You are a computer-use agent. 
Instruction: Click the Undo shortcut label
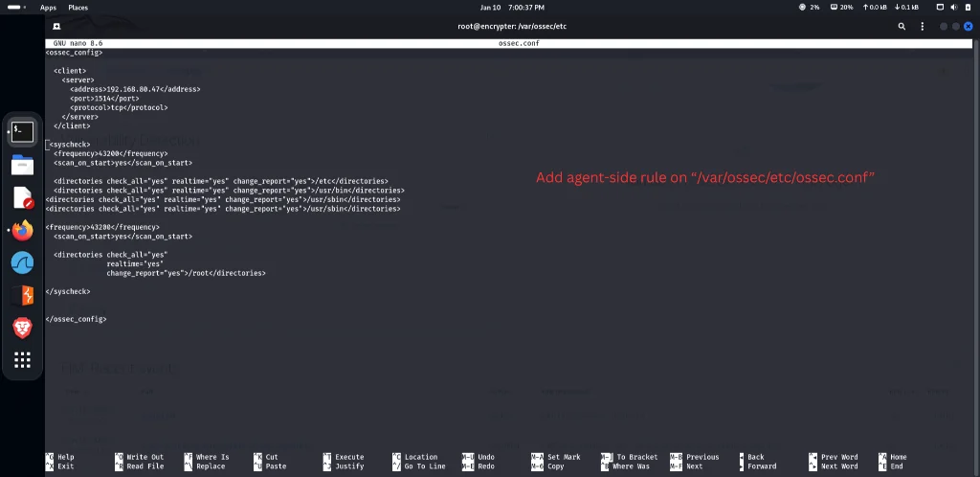[485, 457]
